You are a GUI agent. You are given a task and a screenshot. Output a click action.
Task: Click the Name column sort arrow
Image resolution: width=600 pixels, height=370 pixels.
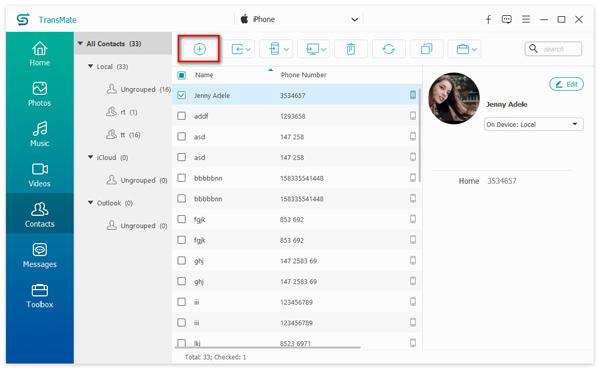[x=271, y=70]
